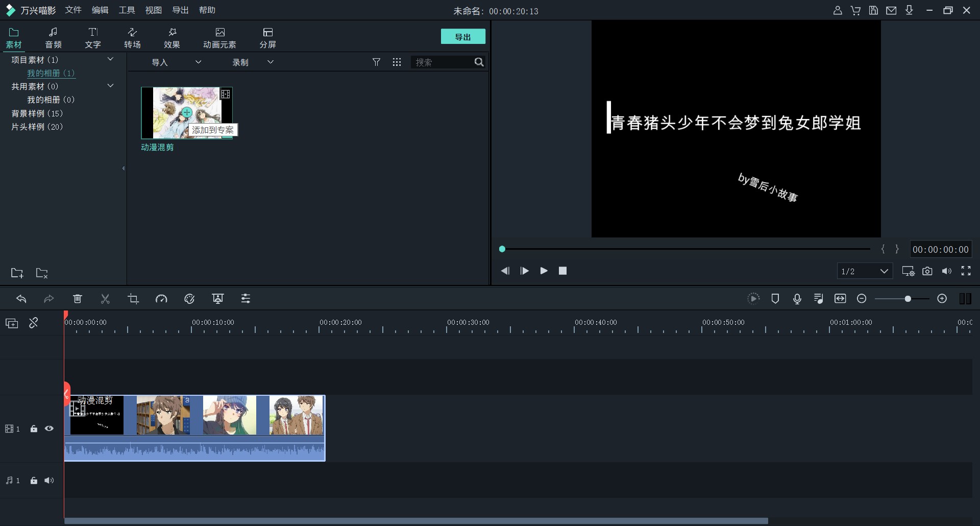Switch to the 转场 transitions tab
The image size is (980, 526).
[x=132, y=37]
